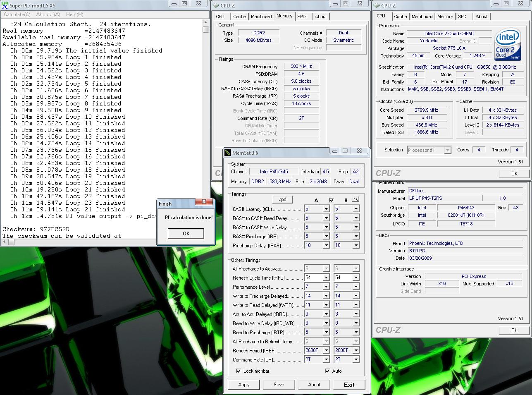Image resolution: width=532 pixels, height=395 pixels.
Task: Toggle the Lock mchbar checkbox
Action: tap(238, 371)
